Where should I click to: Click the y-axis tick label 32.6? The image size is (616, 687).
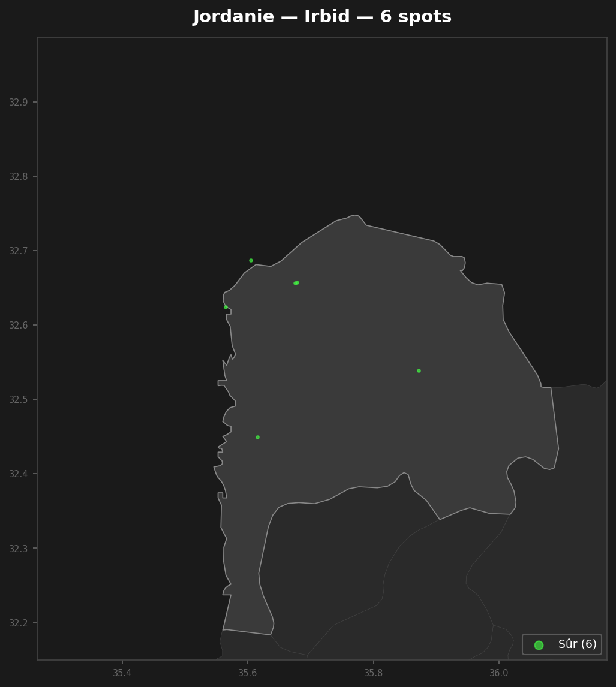[x=18, y=325]
